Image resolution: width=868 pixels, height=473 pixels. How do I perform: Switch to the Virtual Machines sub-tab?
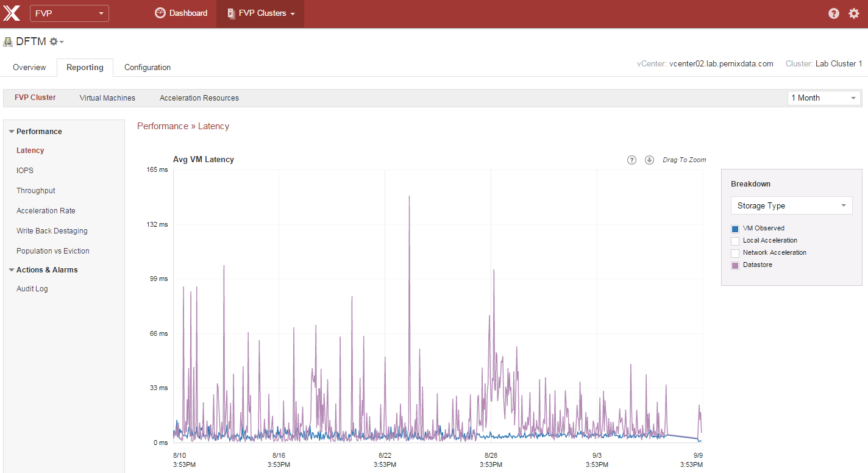click(x=107, y=98)
